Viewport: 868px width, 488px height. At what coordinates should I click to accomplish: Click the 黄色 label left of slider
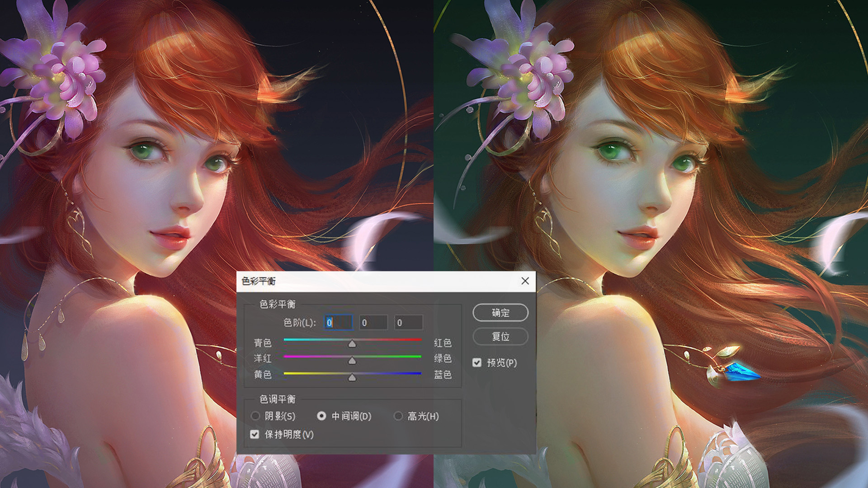click(263, 375)
